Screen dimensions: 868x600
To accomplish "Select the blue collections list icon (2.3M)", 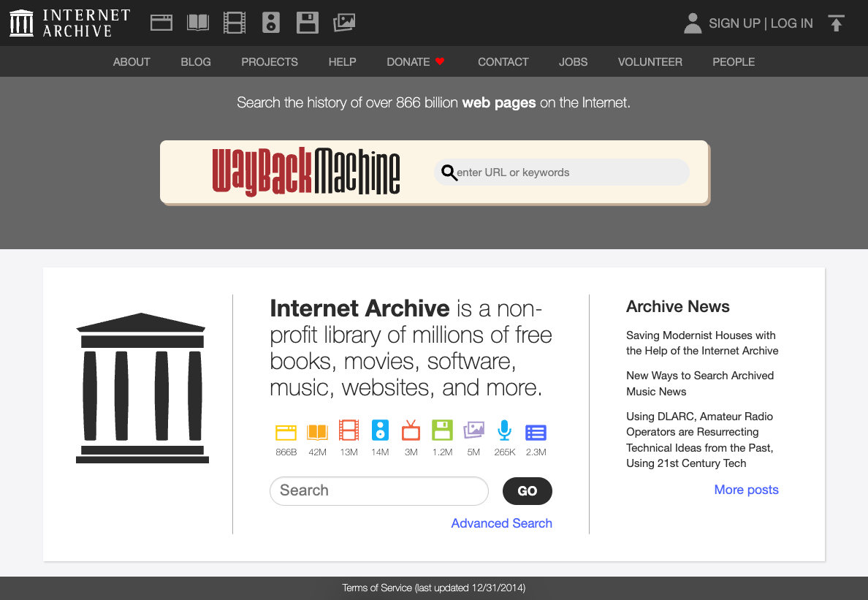I will coord(536,433).
